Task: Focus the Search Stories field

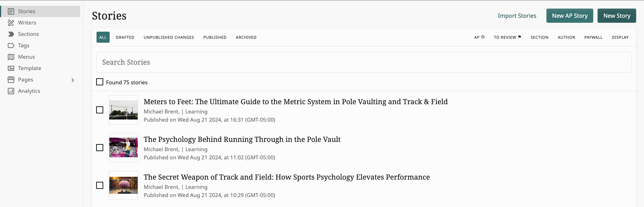Action: [x=364, y=62]
